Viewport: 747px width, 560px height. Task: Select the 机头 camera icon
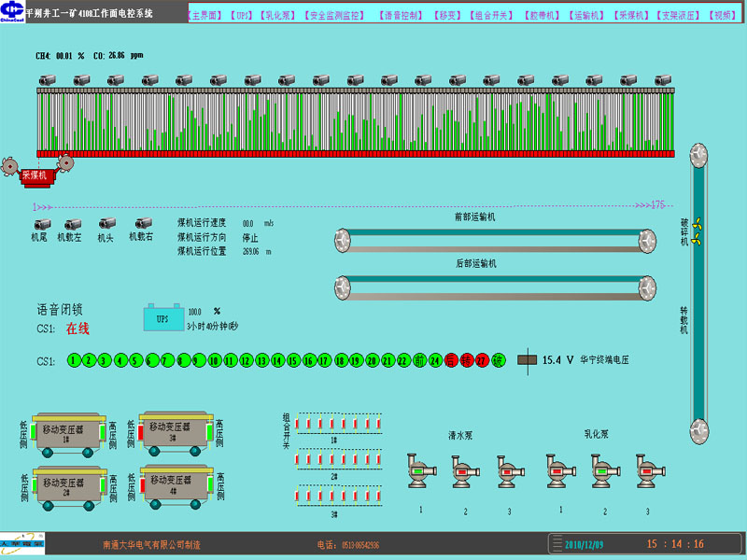tap(107, 225)
